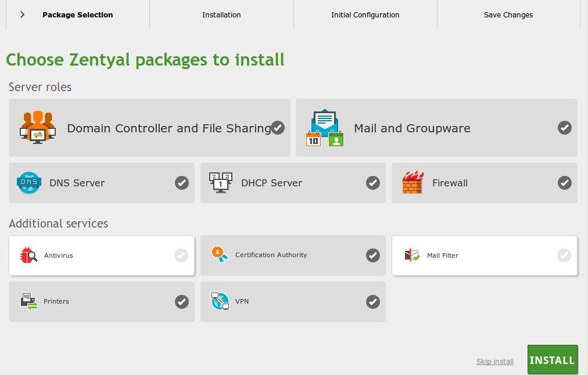The image size is (588, 375).
Task: Select the Mail Filter label
Action: 443,255
